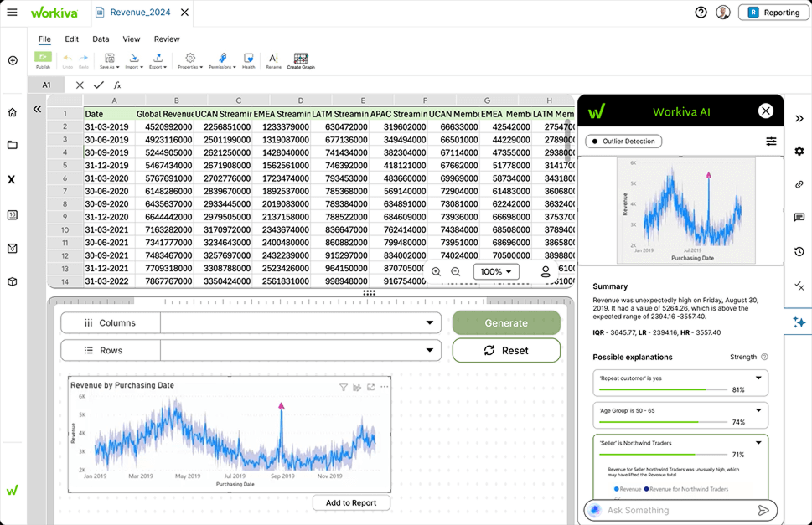Click the Add to Report button
This screenshot has height=525, width=812.
click(x=351, y=502)
